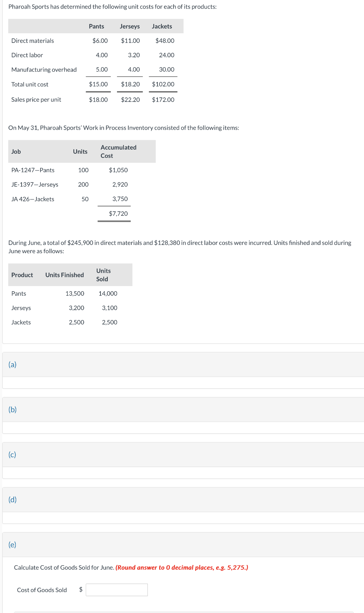
Task: Select the $15.00 Pants total unit cost
Action: click(98, 84)
